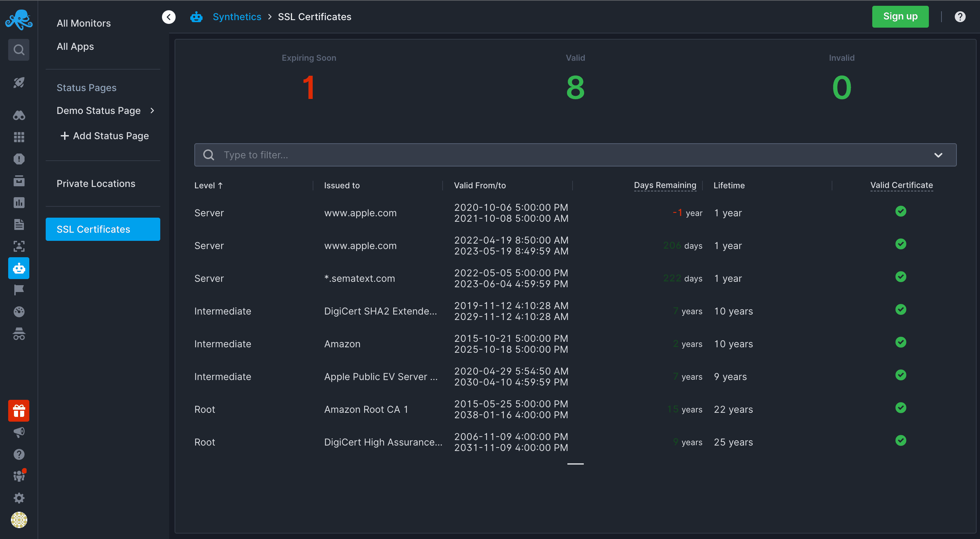
Task: Expand the Demo Status Page chevron
Action: (x=152, y=111)
